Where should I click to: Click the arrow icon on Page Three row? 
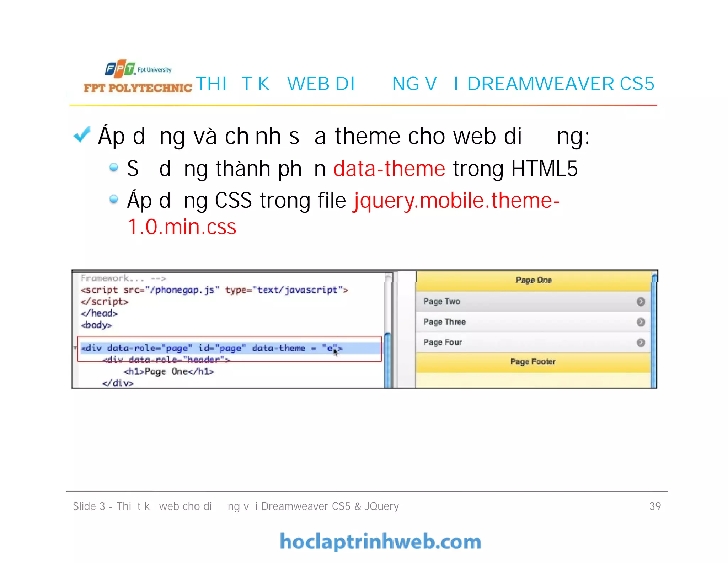pos(641,322)
